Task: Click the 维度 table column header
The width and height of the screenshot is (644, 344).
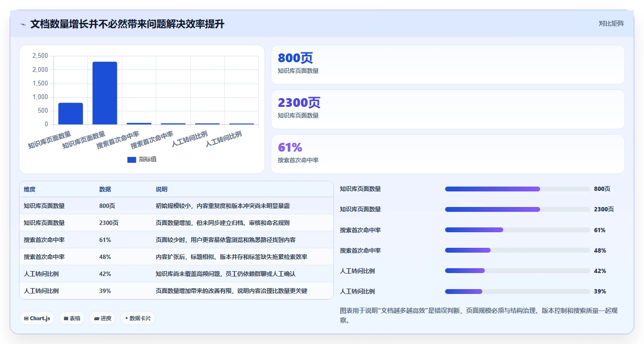Action: click(x=30, y=189)
